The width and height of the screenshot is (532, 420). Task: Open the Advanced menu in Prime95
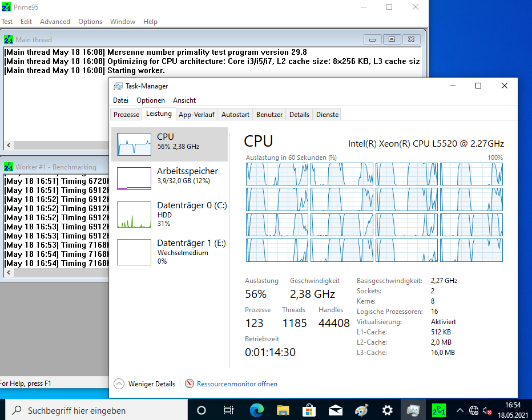(55, 22)
